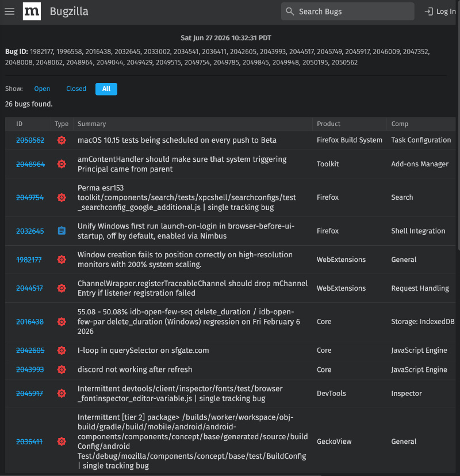
Task: Click summary 'macOS 10.15 tests being scheduled'
Action: point(177,140)
